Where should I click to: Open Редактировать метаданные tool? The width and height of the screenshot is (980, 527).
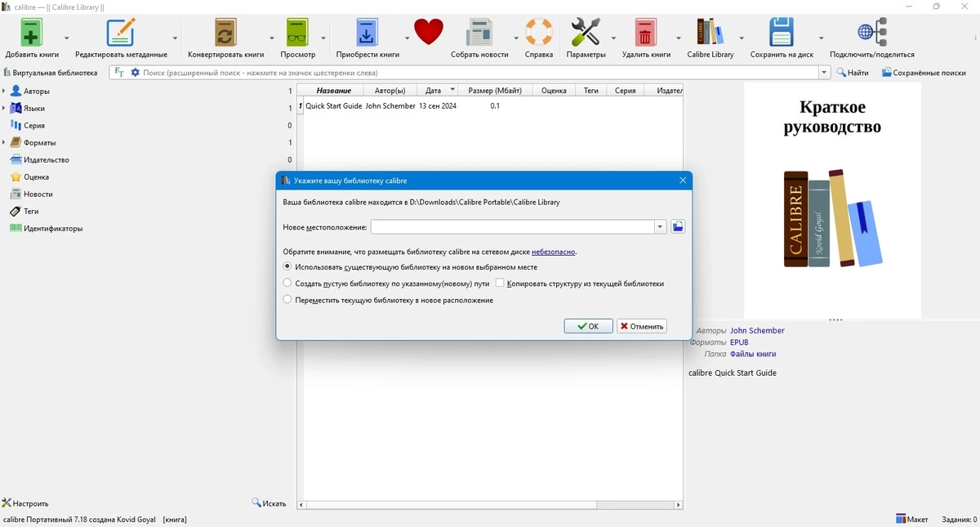(121, 33)
